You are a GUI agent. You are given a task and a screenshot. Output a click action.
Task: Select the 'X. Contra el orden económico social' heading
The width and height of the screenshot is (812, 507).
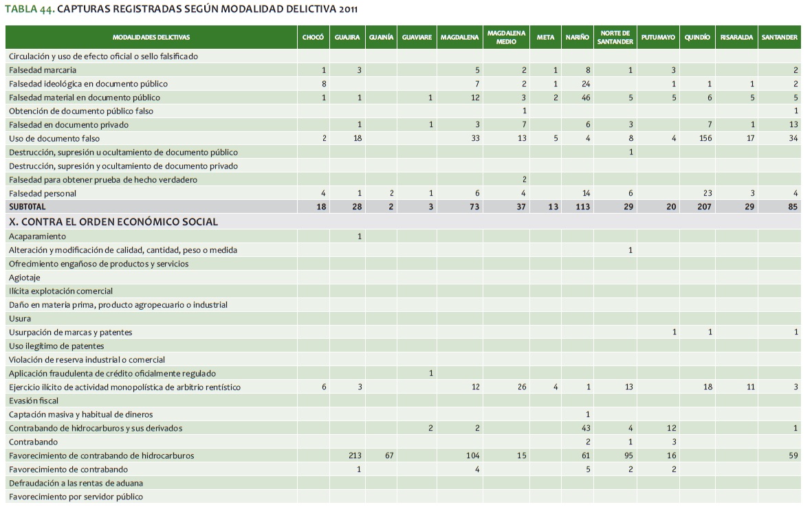113,222
